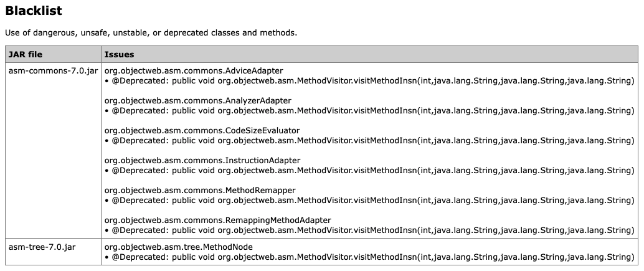Click the MethodRemapper class name

[x=199, y=190]
